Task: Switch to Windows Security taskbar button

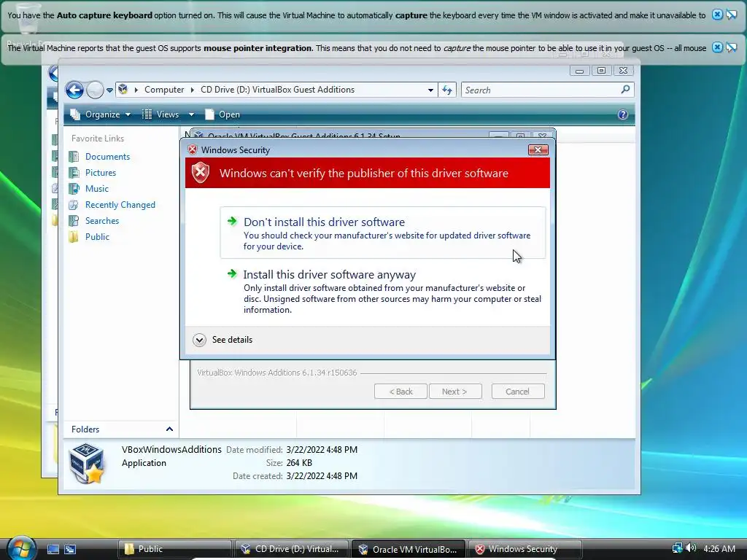Action: pyautogui.click(x=525, y=549)
